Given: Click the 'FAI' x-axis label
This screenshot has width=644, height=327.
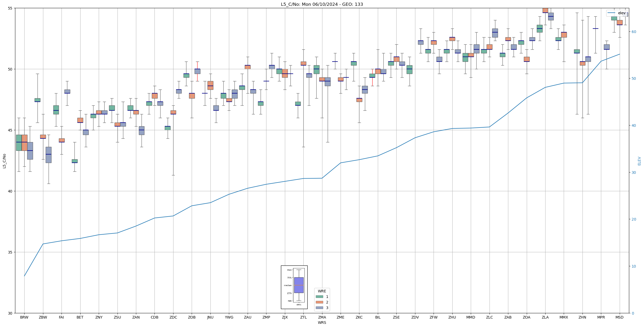Looking at the screenshot, I should pos(62,317).
